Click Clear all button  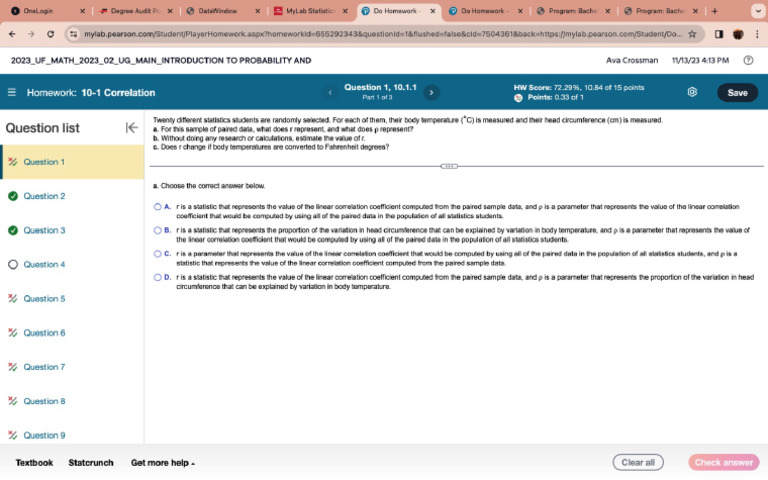tap(638, 462)
